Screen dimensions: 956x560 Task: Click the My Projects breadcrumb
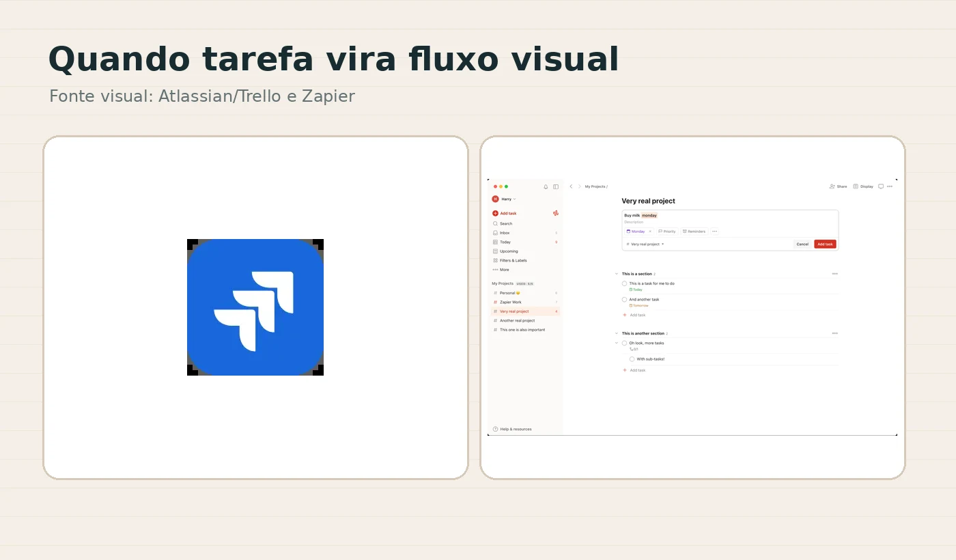point(595,186)
